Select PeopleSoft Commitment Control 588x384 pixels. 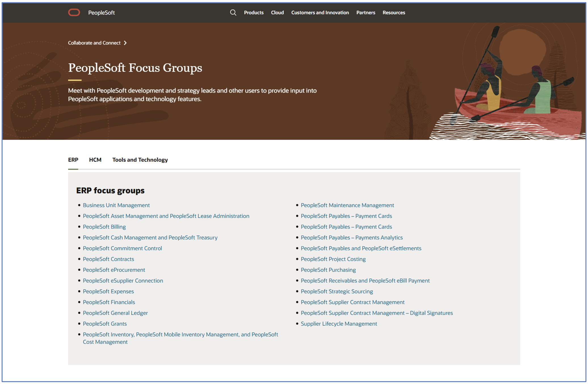click(122, 248)
